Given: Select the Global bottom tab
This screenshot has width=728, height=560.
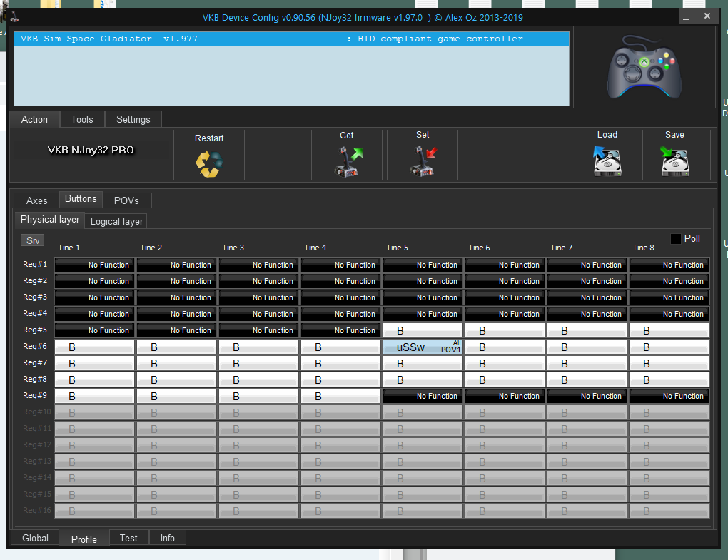Looking at the screenshot, I should pyautogui.click(x=35, y=538).
